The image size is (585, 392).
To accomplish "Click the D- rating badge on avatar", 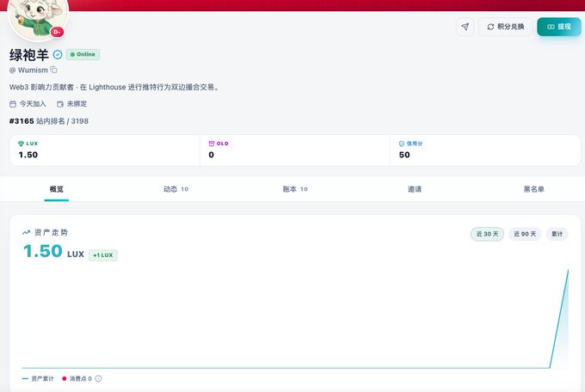I will pos(57,32).
